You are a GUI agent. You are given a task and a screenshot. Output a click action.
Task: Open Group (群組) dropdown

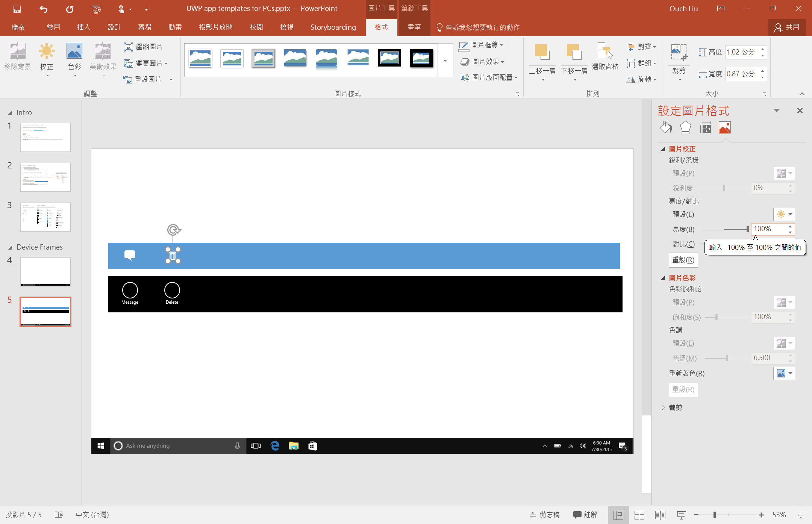[x=642, y=63]
